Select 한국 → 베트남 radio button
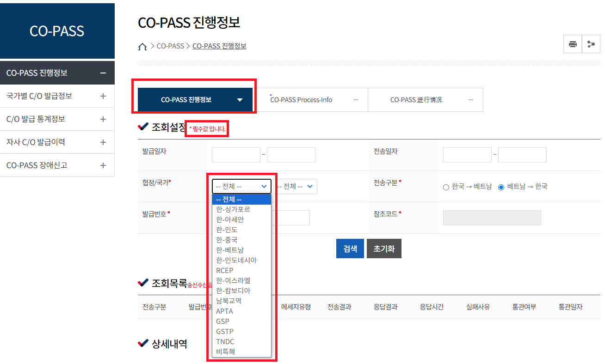 click(x=446, y=187)
